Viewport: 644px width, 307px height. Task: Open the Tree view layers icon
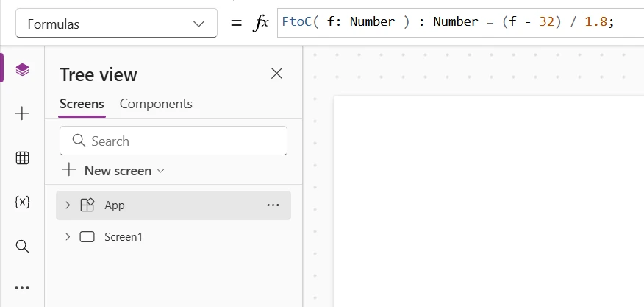(22, 70)
